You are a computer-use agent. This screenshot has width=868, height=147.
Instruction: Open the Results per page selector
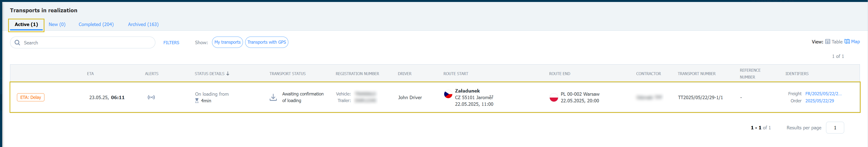point(835,128)
